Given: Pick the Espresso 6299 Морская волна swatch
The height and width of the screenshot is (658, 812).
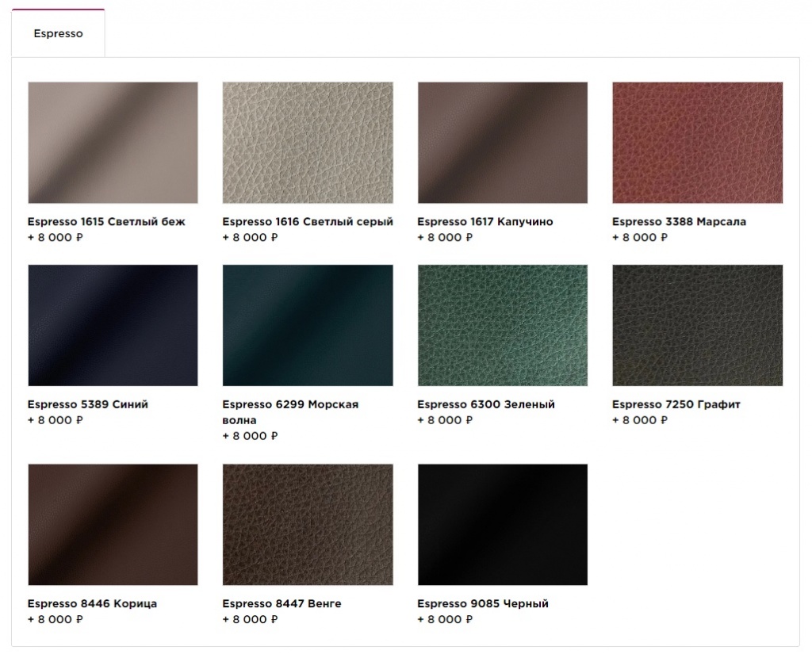Looking at the screenshot, I should click(x=308, y=325).
